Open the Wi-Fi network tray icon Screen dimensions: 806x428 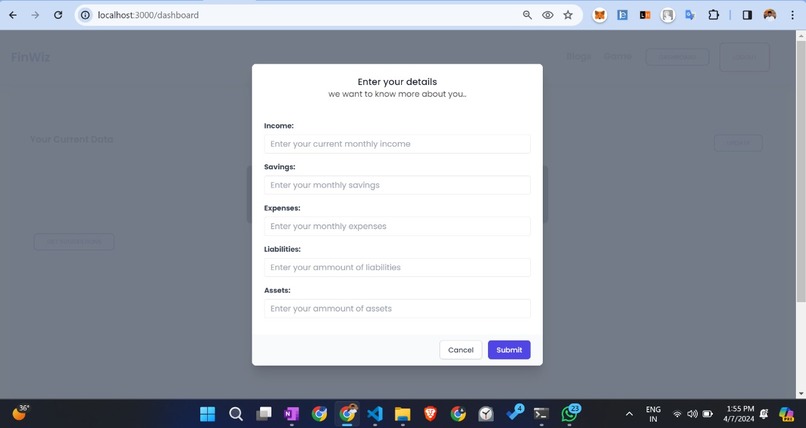click(x=677, y=414)
